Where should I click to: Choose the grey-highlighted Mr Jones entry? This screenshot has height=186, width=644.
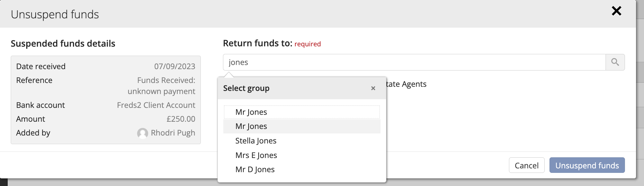[302, 126]
